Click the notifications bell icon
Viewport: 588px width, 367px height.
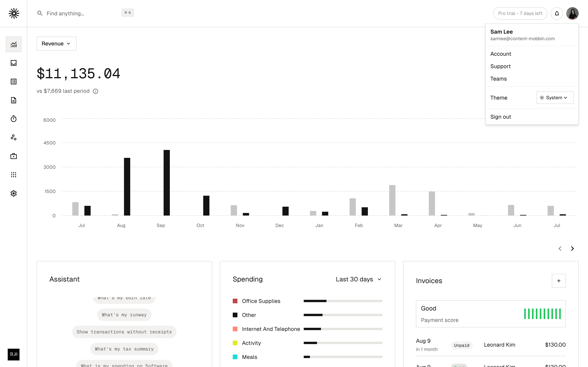[x=557, y=13]
